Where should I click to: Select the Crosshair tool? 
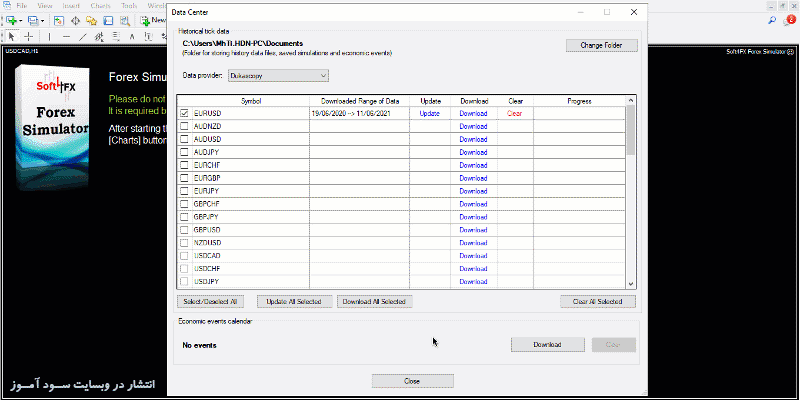29,36
